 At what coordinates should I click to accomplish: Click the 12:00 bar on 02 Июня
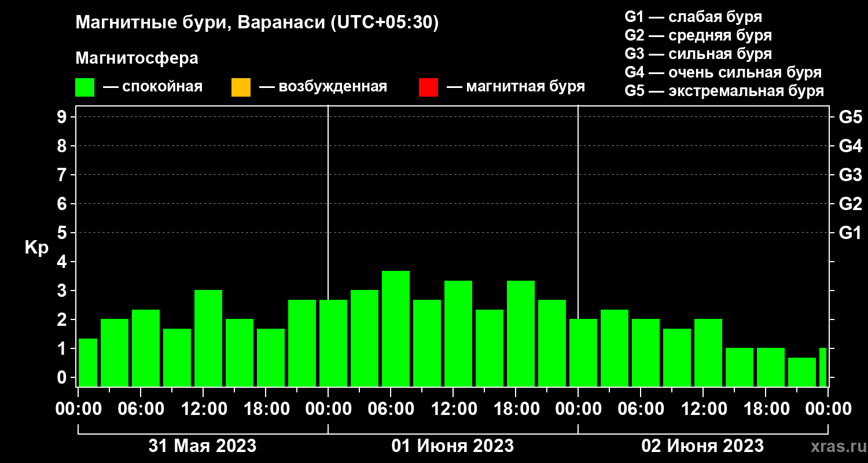pyautogui.click(x=708, y=352)
